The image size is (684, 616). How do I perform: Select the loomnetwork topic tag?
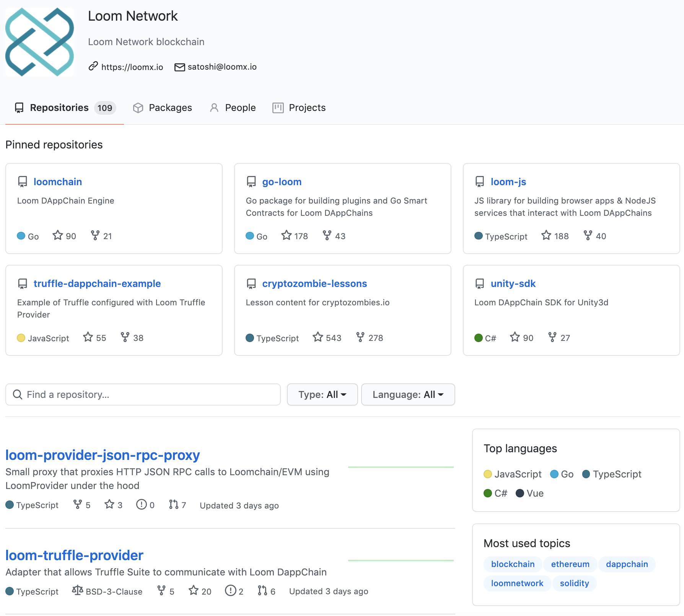tap(517, 583)
